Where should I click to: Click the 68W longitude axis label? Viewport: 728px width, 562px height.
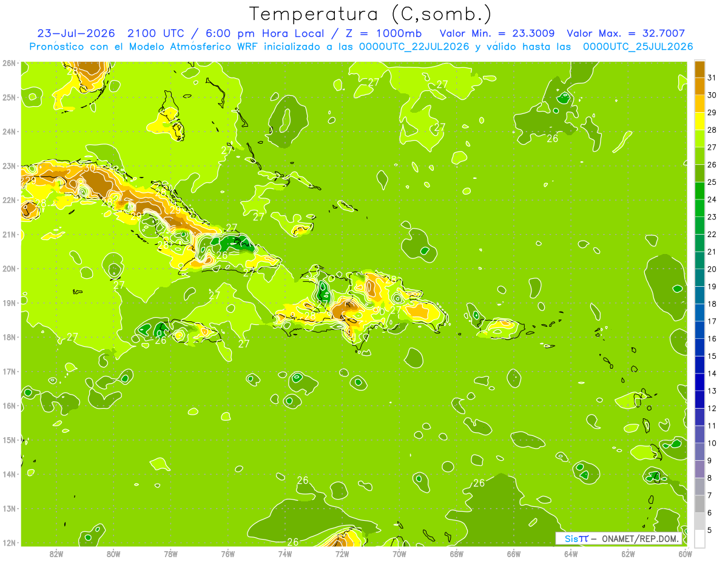pyautogui.click(x=457, y=554)
